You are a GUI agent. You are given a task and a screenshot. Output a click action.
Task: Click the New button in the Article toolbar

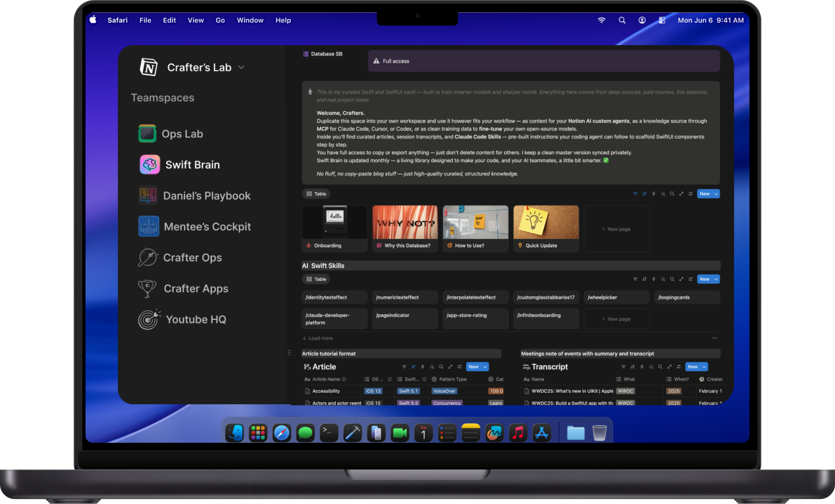(474, 367)
